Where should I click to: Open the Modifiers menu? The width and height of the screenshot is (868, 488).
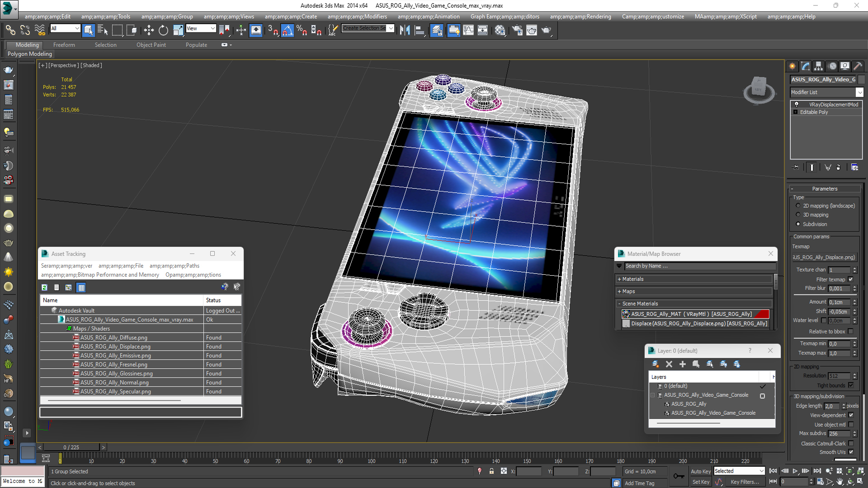(357, 17)
